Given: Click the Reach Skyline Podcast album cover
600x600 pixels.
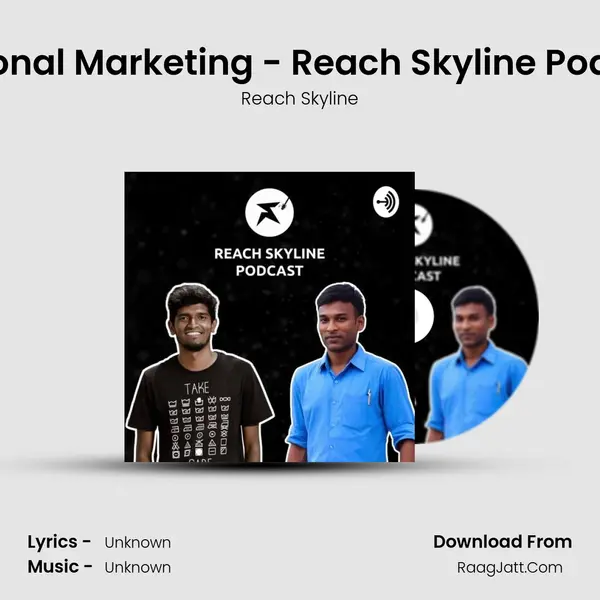Looking at the screenshot, I should coord(269,317).
